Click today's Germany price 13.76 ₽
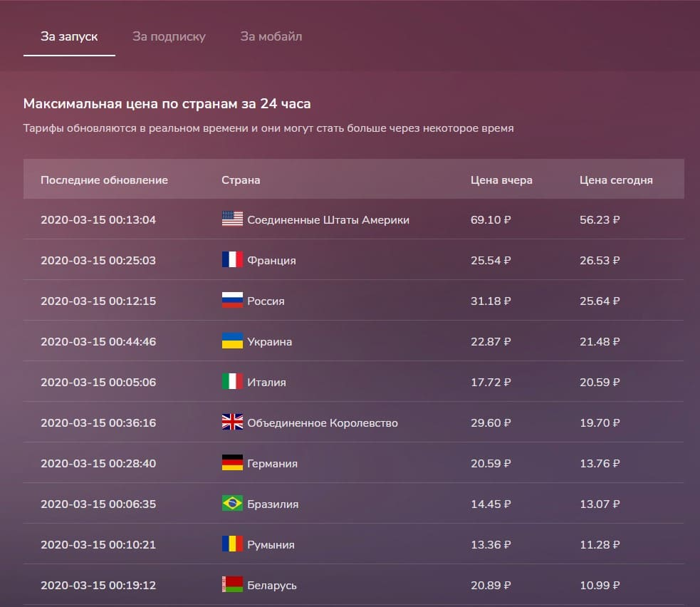The image size is (700, 607). click(600, 464)
